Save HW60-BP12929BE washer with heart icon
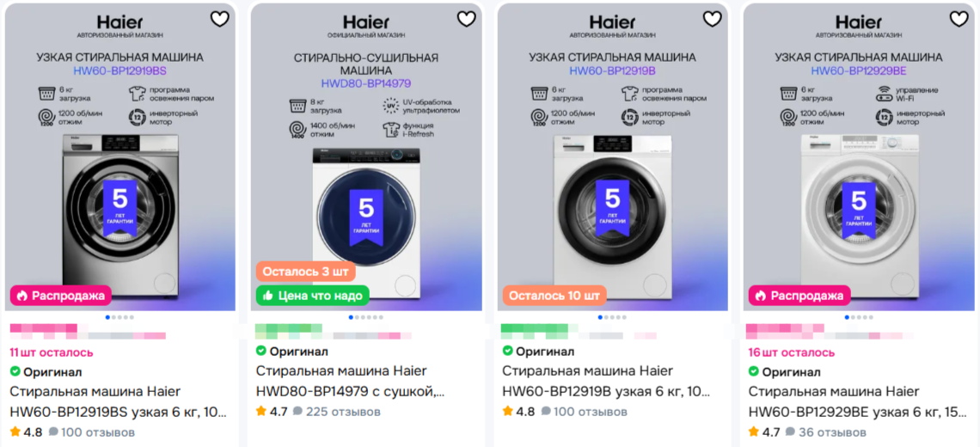 click(959, 20)
